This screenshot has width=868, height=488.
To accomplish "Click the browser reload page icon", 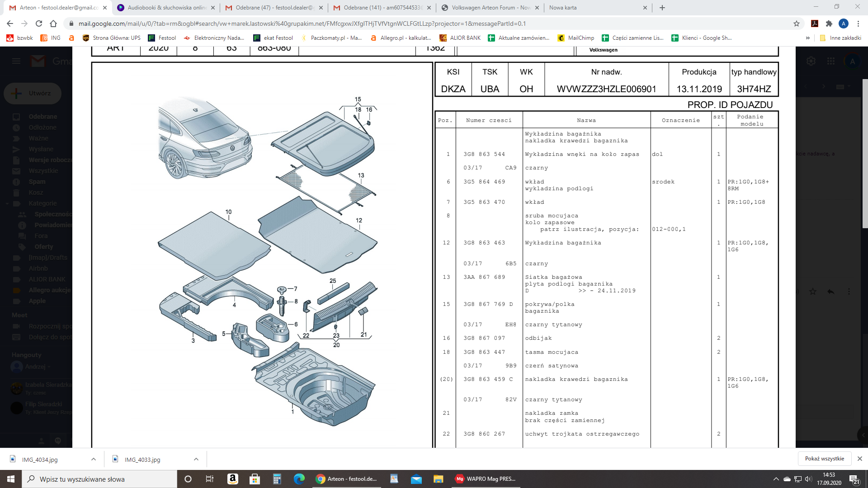I will click(x=39, y=23).
